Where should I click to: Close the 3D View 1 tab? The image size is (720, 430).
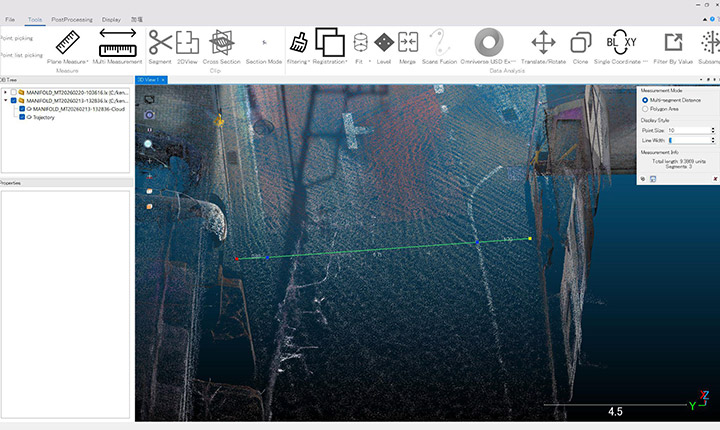point(163,80)
